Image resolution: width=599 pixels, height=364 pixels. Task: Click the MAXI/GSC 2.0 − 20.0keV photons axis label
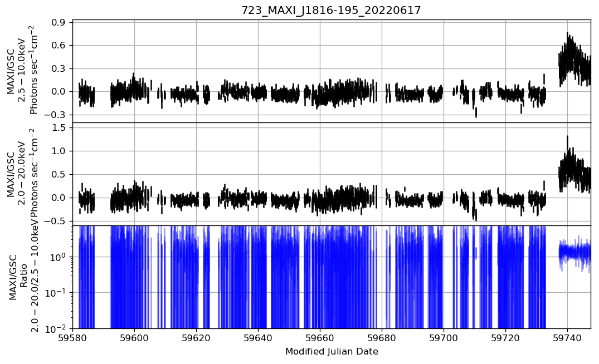point(22,173)
